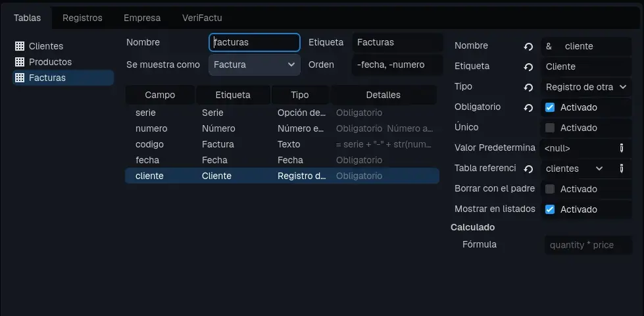Disable Mostrar en listados checkbox
644x316 pixels.
(549, 209)
